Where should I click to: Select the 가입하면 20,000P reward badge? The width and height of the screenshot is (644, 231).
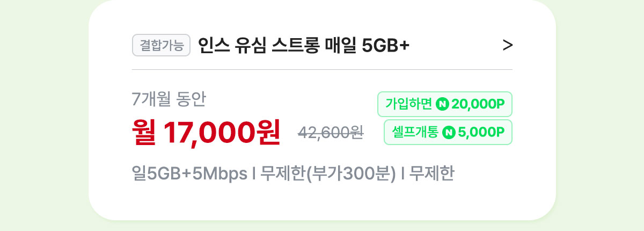point(445,104)
